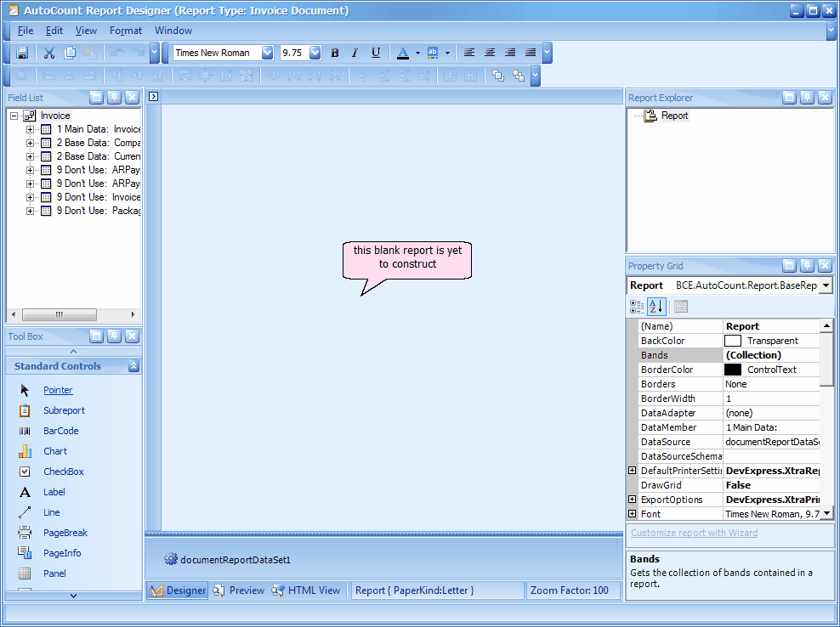Click the Save icon in the toolbar
This screenshot has height=627, width=840.
(22, 53)
